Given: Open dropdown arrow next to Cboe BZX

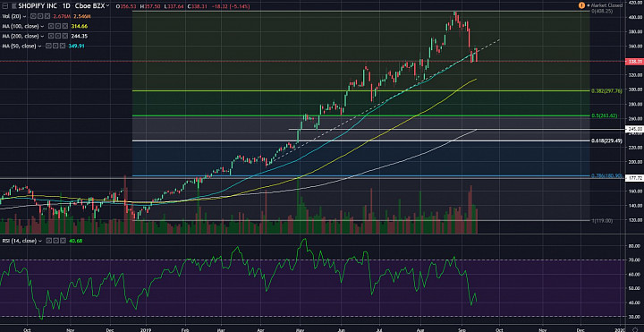Looking at the screenshot, I should pos(107,6).
